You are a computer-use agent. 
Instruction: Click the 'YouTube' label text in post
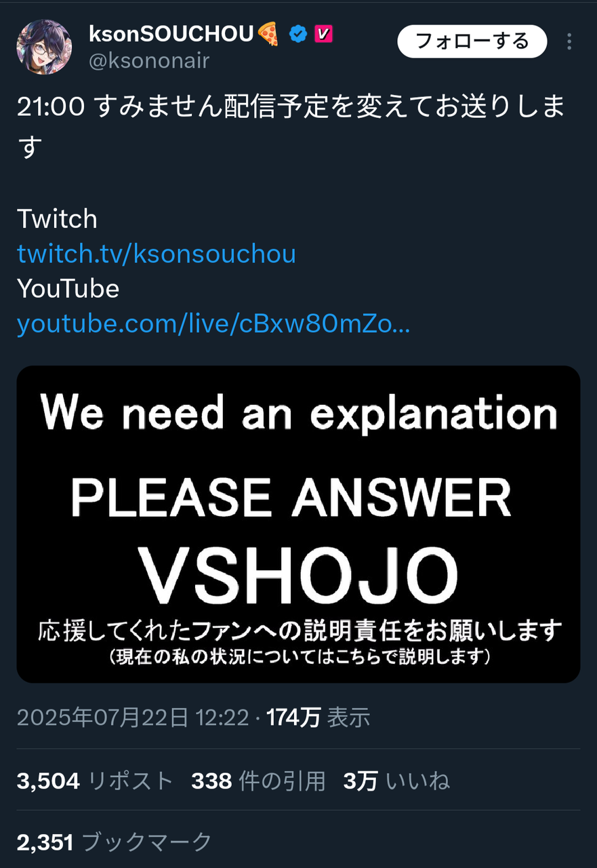tap(68, 289)
